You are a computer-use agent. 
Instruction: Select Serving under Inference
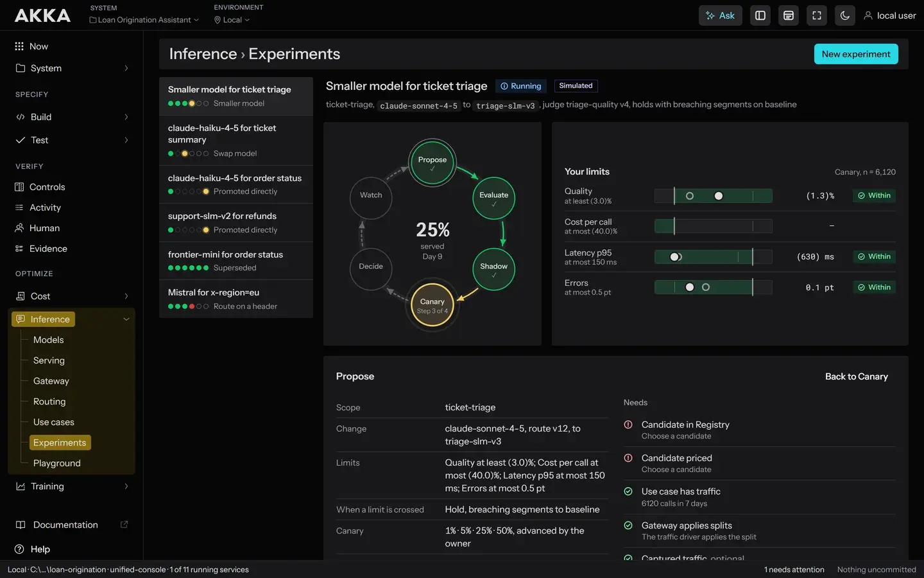49,360
